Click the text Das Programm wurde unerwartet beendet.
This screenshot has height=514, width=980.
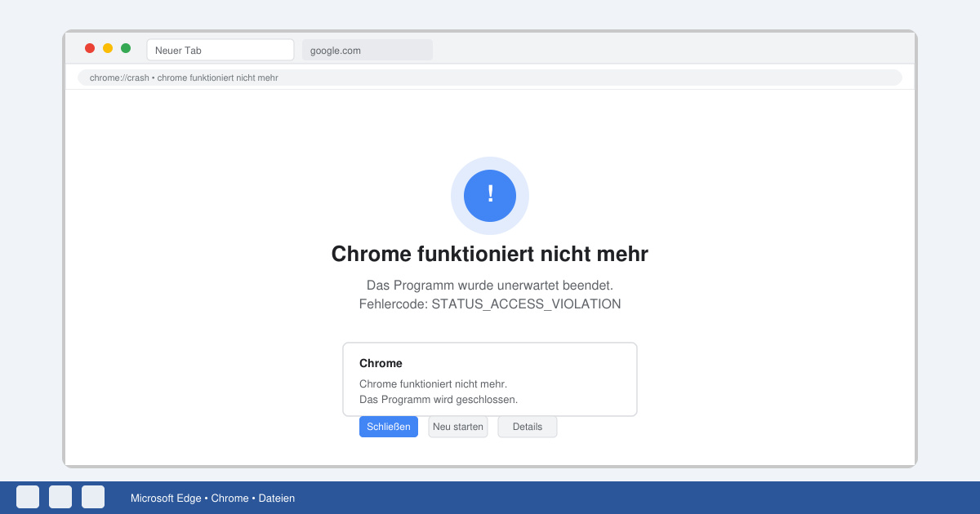point(490,286)
